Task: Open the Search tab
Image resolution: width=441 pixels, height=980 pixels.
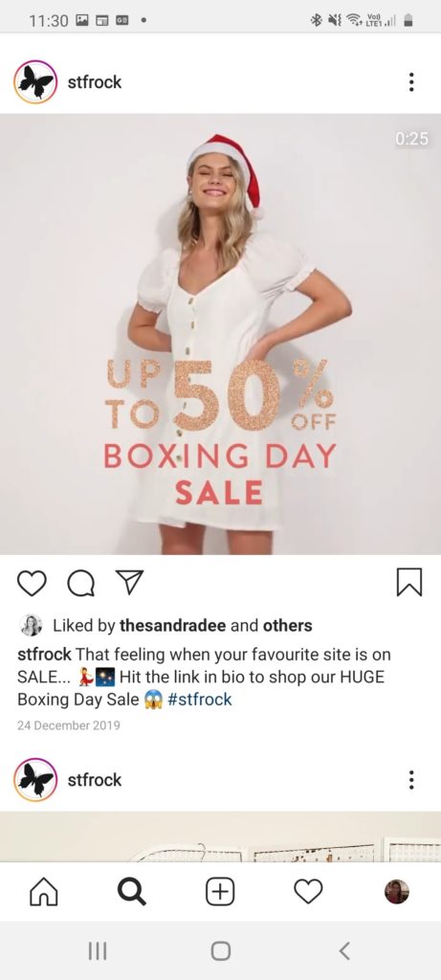Action: click(x=132, y=892)
